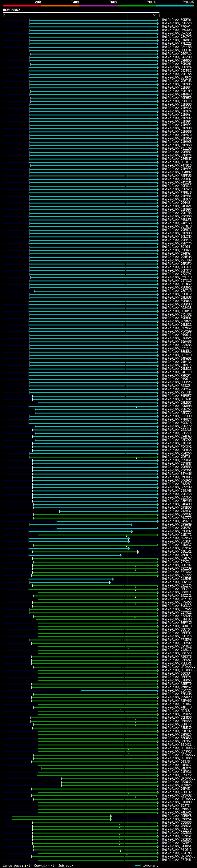Image resolution: width=197 pixels, height=868 pixels.
Task: Select the UniRef100_Q8H707 label
Action: click(176, 565)
